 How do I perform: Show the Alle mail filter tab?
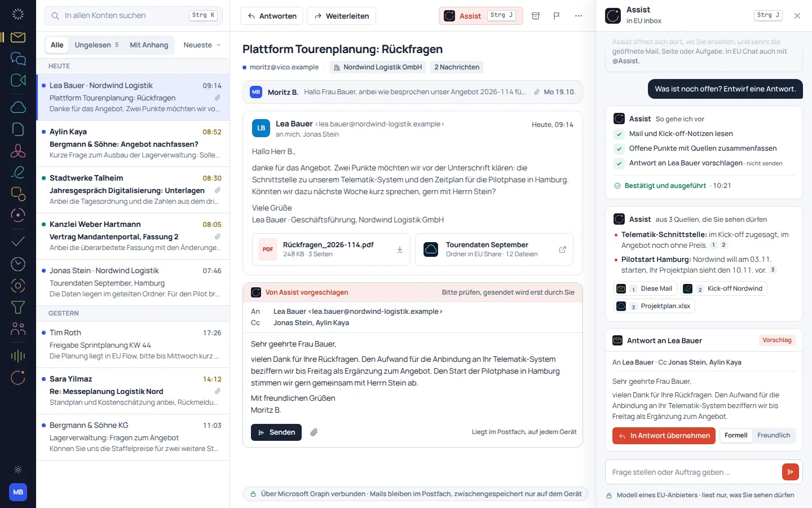[x=57, y=45]
